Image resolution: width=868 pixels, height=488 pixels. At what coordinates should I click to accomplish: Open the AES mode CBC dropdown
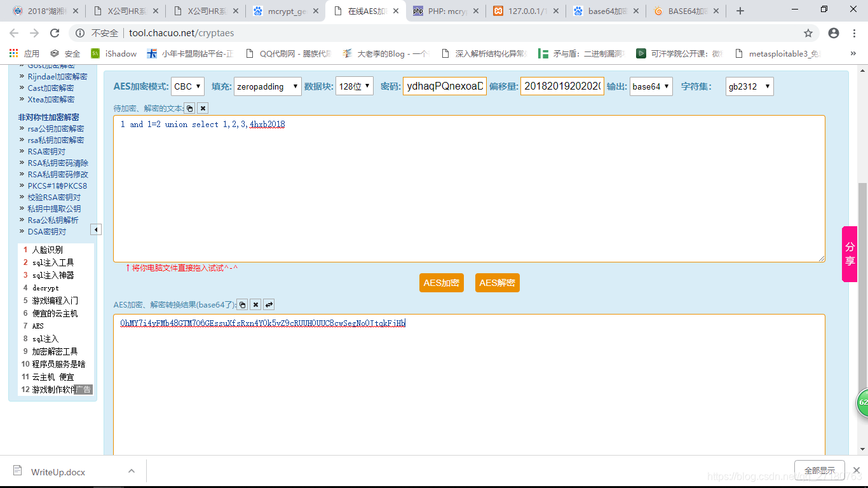click(x=187, y=86)
